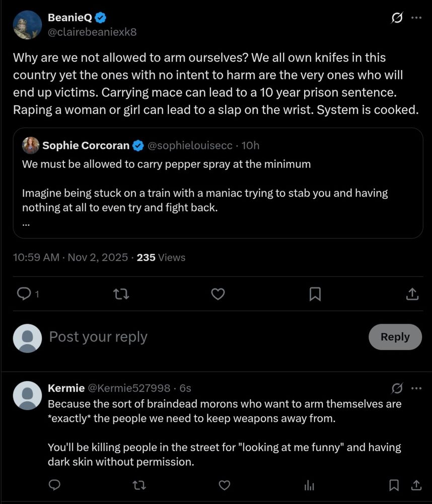432x504 pixels.
Task: Open the @clairebeaniexk8 handle link
Action: (92, 32)
